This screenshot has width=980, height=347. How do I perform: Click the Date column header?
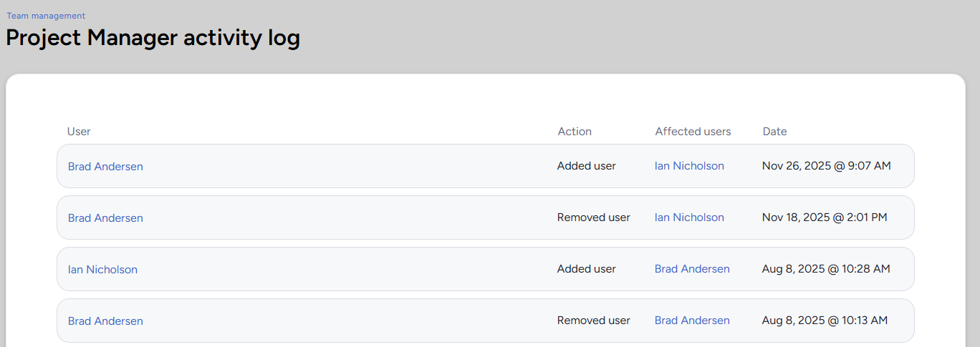click(774, 132)
